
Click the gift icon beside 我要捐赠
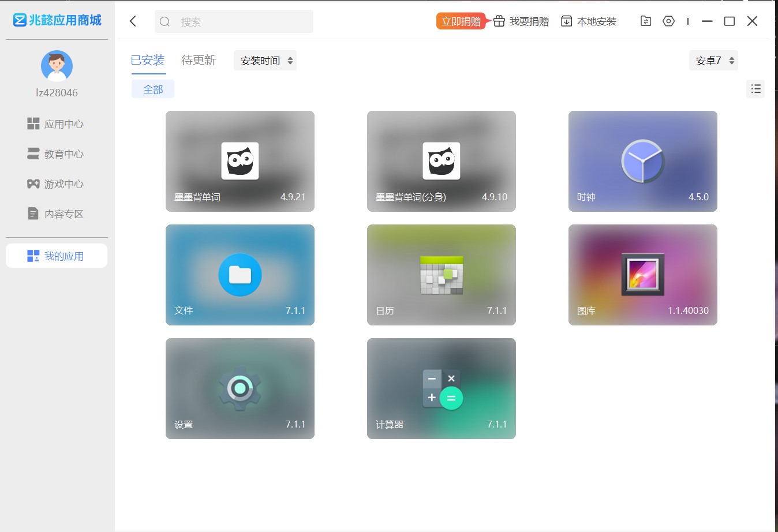499,21
